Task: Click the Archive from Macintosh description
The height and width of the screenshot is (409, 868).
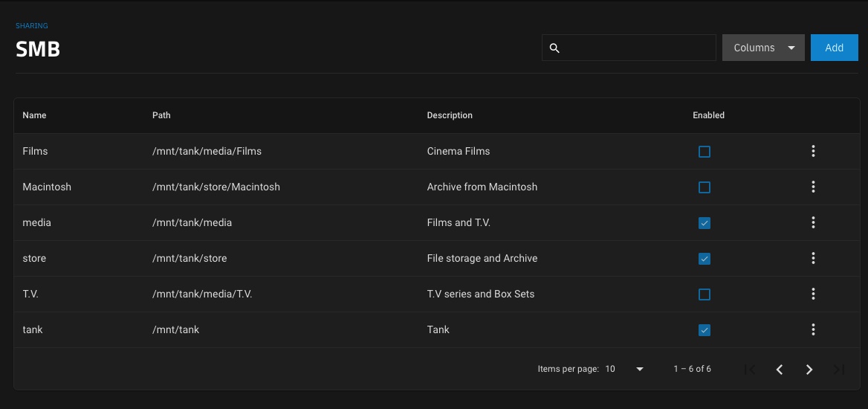Action: pos(482,187)
